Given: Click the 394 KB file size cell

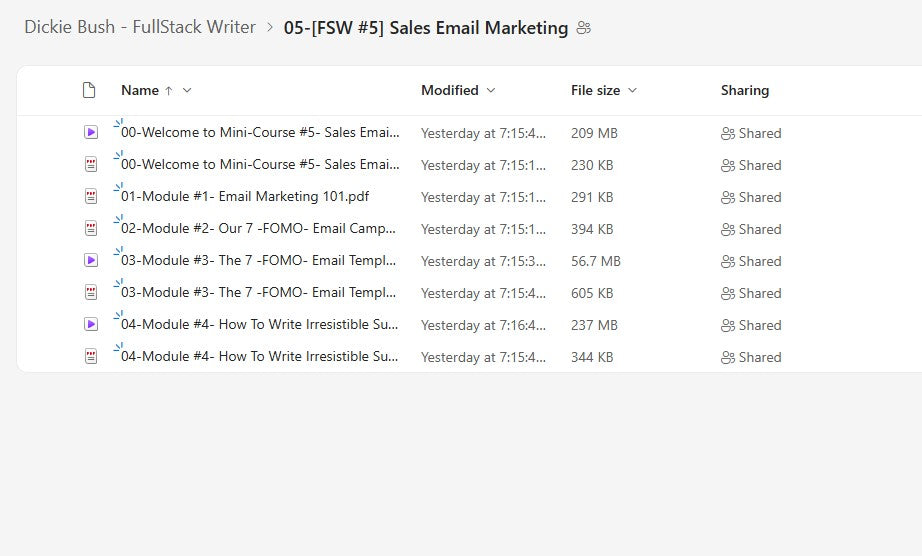Looking at the screenshot, I should [x=592, y=229].
